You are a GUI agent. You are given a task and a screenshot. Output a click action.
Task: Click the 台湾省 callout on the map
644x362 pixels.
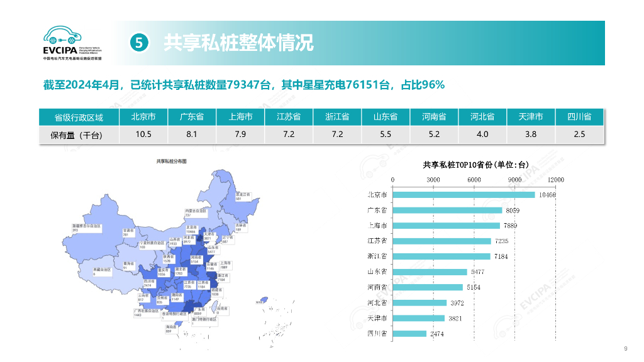(x=223, y=309)
